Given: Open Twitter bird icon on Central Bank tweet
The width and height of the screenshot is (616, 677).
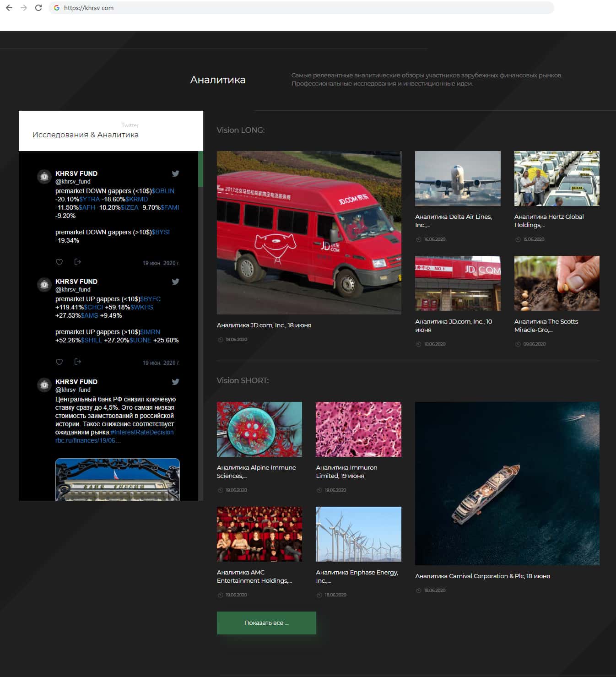Looking at the screenshot, I should click(175, 382).
